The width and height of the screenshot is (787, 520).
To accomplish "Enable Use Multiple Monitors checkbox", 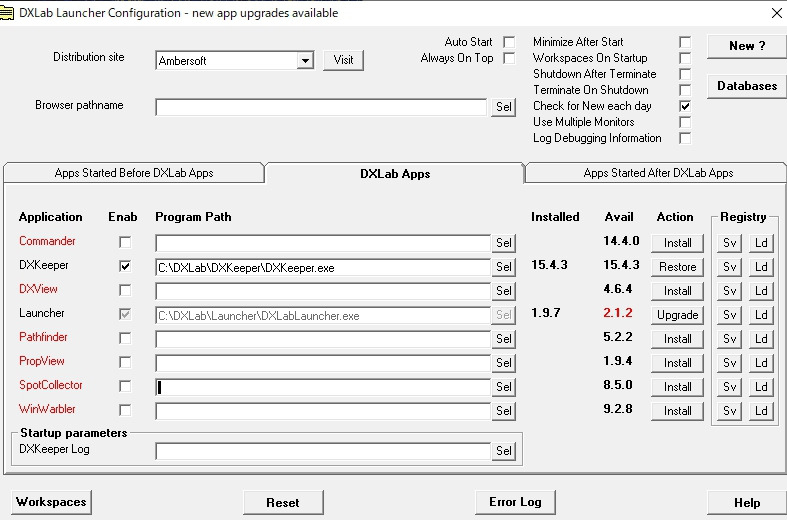I will click(x=685, y=122).
